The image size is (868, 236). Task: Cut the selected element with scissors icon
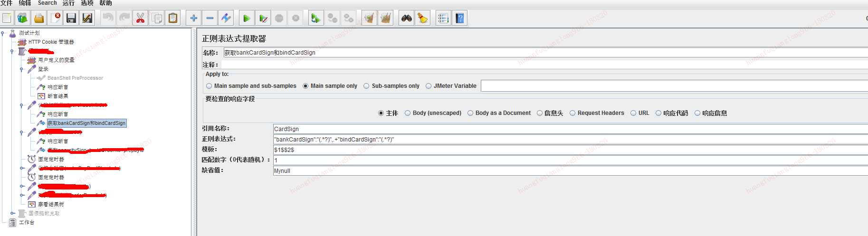pos(141,18)
